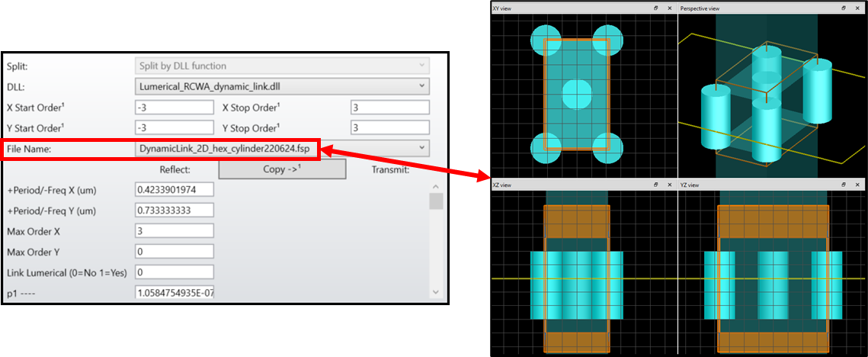868x357 pixels.
Task: Click the Transmit: column label
Action: click(x=390, y=169)
